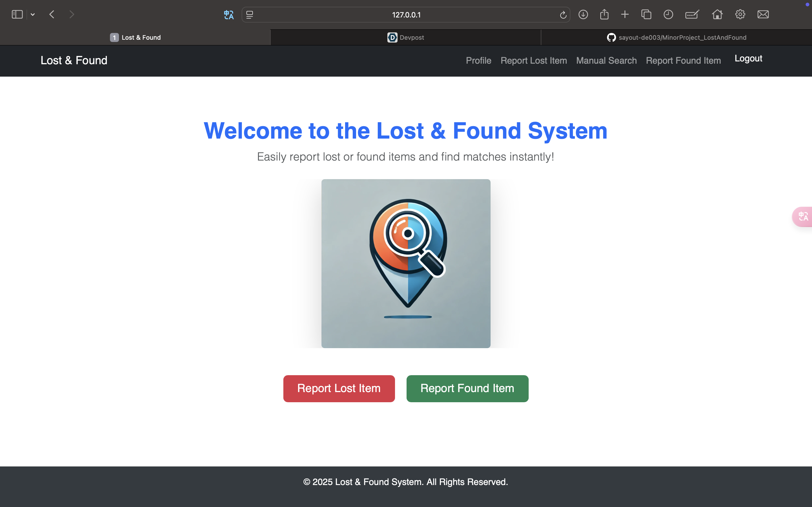Click the home icon in toolbar
Image resolution: width=812 pixels, height=507 pixels.
coord(717,14)
